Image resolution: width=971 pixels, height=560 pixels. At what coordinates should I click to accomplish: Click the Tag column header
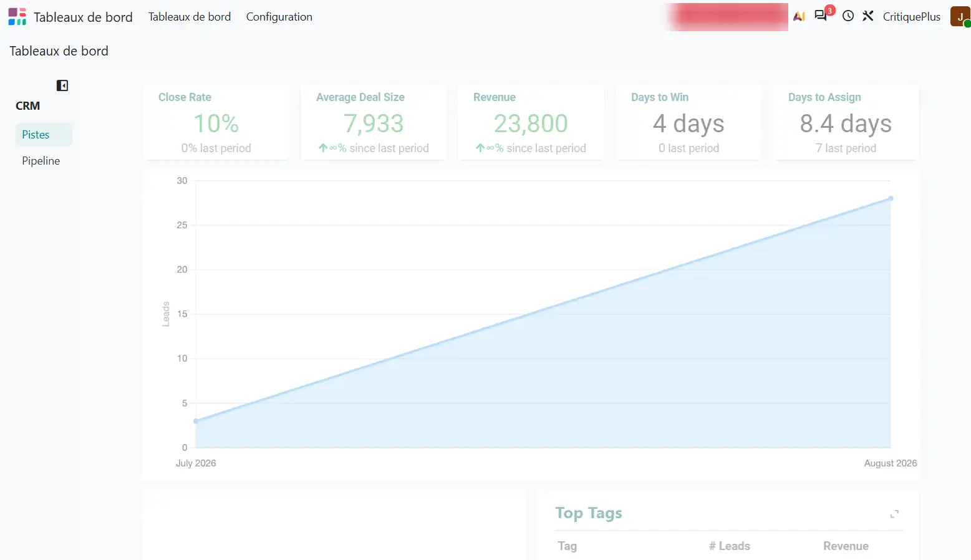coord(567,546)
